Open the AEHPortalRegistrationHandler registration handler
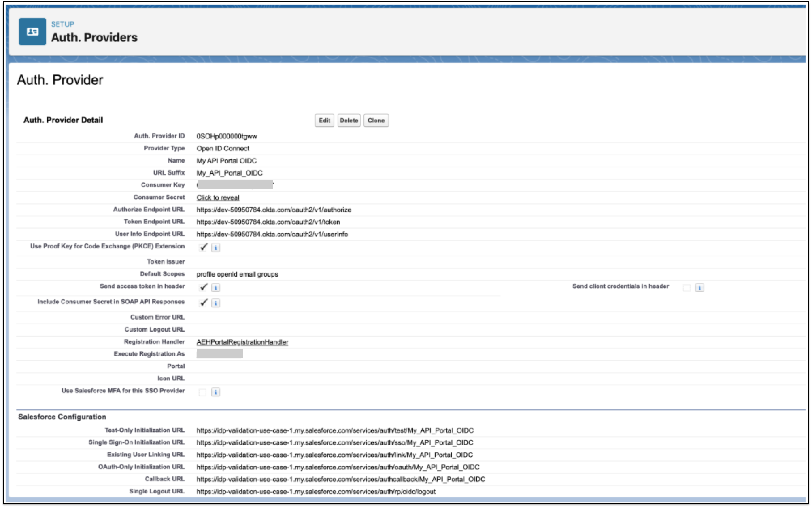Screen dimensions: 812x508 coord(242,342)
